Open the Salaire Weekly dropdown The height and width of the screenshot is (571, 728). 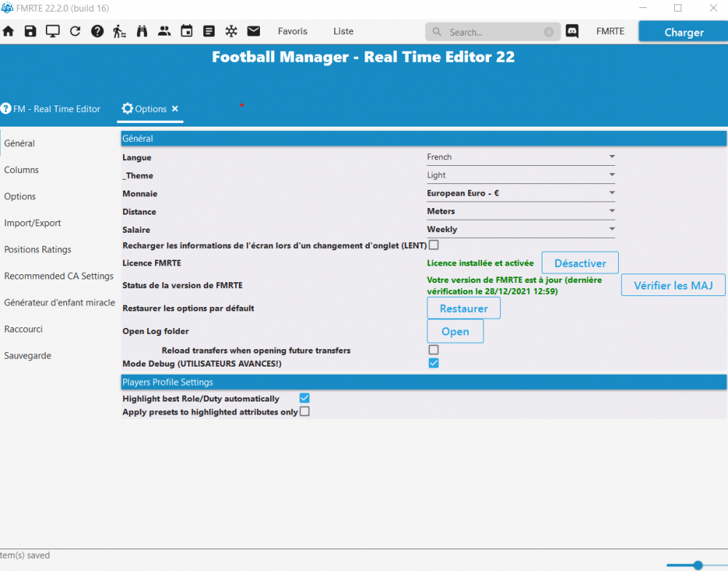521,229
